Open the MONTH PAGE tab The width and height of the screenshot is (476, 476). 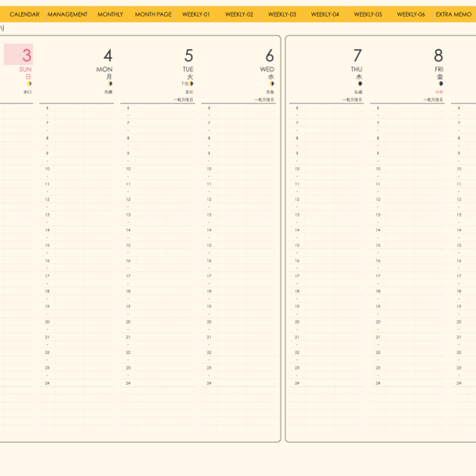pyautogui.click(x=153, y=14)
